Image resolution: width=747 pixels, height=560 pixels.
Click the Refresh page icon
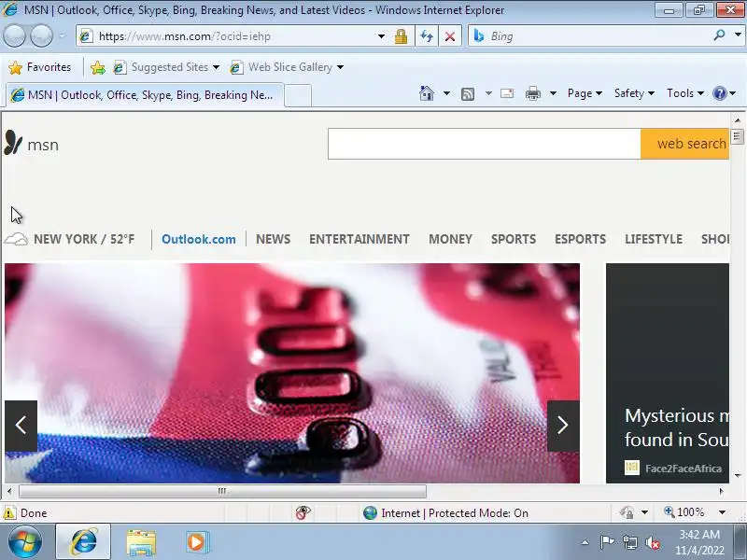(x=427, y=36)
